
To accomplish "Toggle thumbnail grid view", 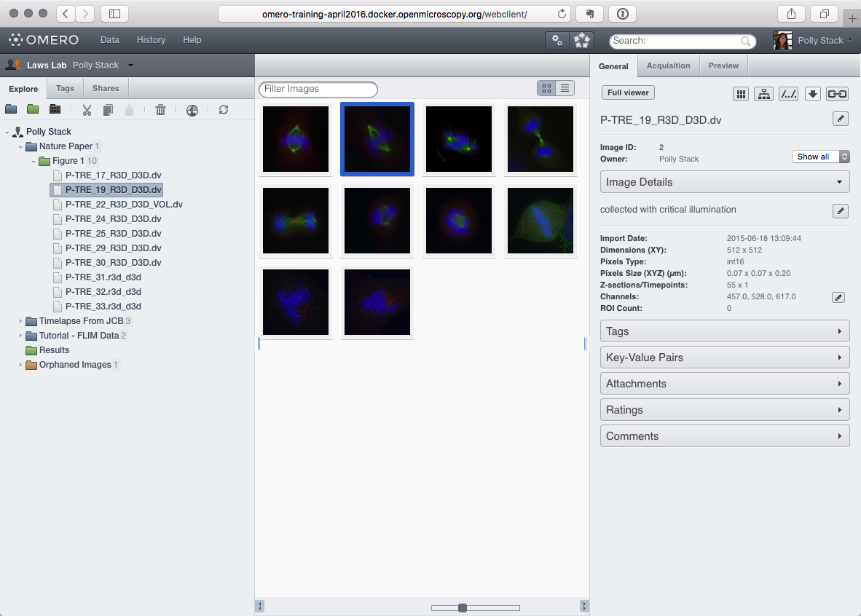I will pos(546,88).
